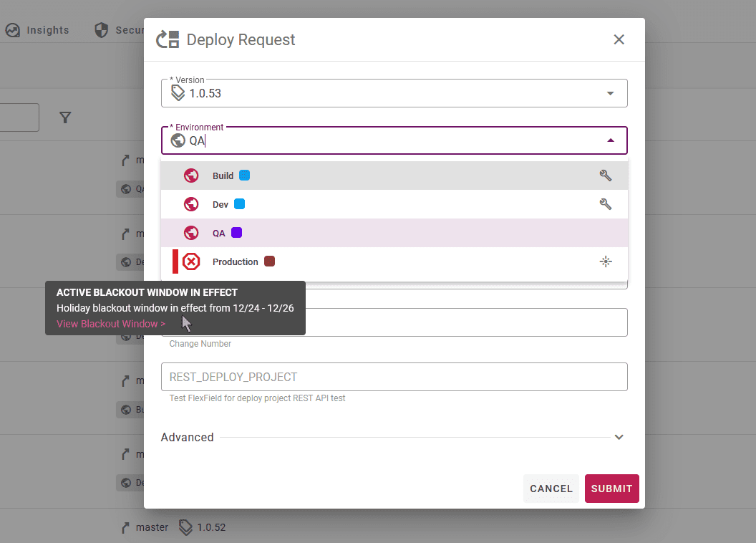Click the wrench icon on the Build row
This screenshot has height=543, width=756.
click(606, 176)
